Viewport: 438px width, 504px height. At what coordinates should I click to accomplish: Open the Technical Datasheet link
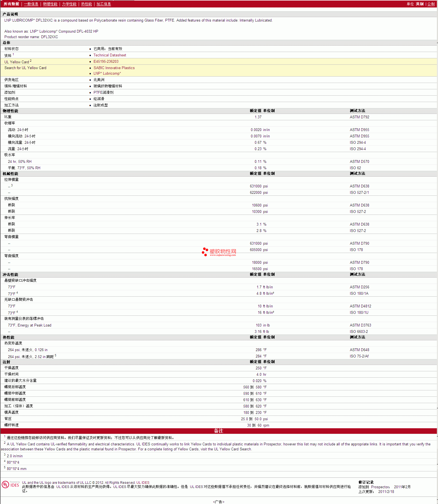pos(110,55)
